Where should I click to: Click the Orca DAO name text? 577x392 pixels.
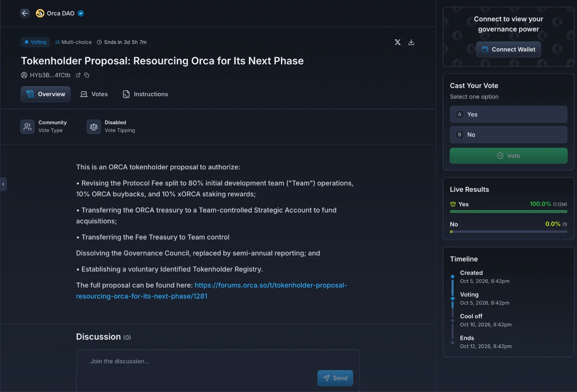pos(61,13)
